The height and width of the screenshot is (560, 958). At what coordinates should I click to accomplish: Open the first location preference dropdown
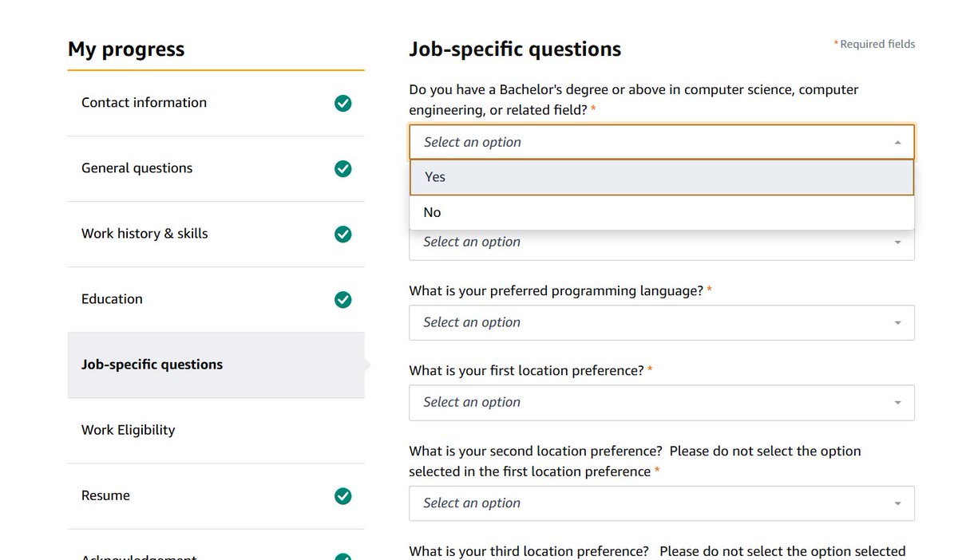(x=661, y=402)
